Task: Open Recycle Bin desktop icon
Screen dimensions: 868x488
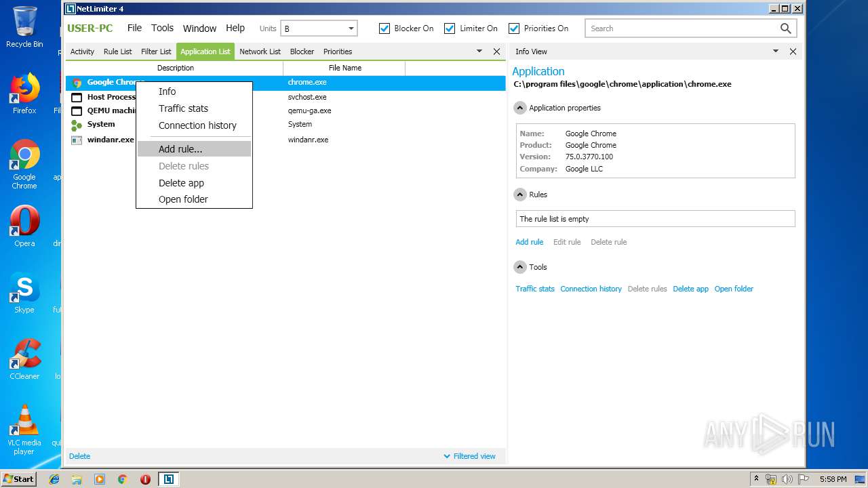Action: tap(24, 27)
